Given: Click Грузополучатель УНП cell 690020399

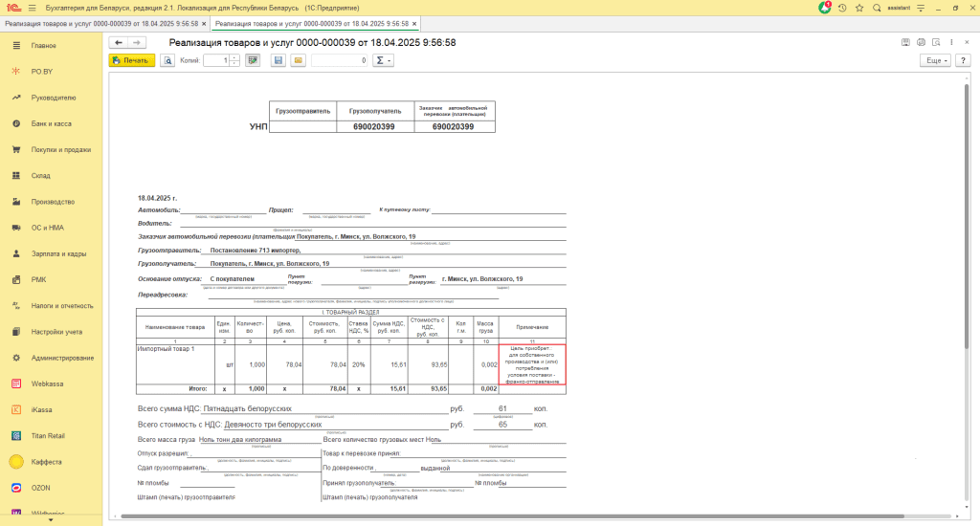Looking at the screenshot, I should [x=375, y=127].
